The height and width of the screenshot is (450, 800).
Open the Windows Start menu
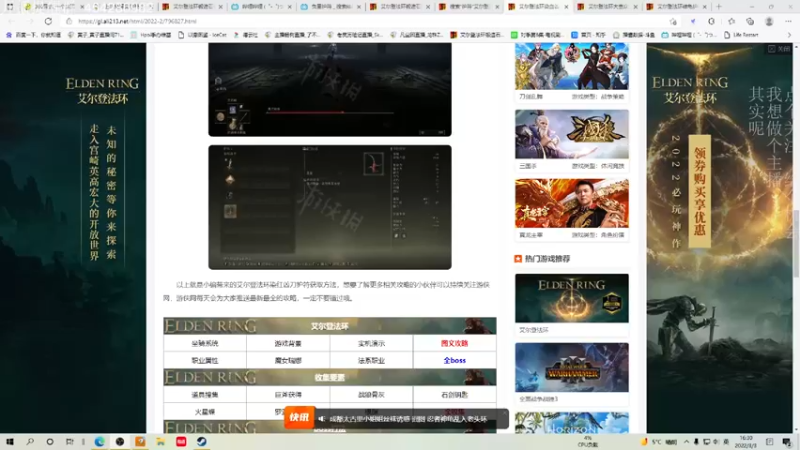tap(10, 442)
